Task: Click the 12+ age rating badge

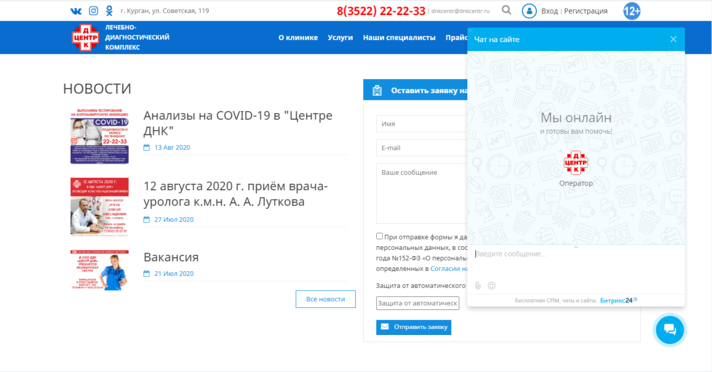Action: (x=632, y=11)
